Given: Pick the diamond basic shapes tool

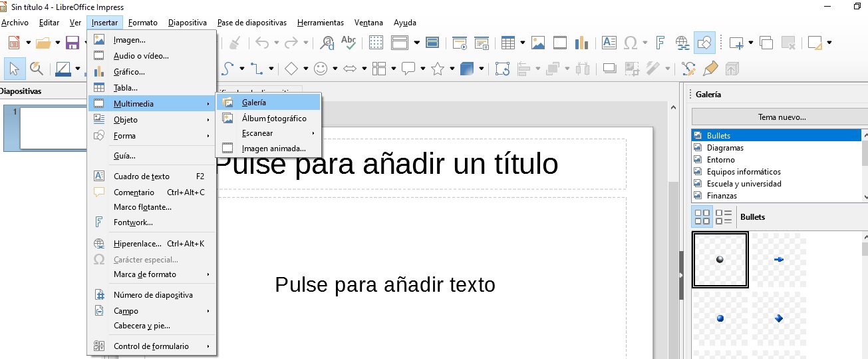Looking at the screenshot, I should (291, 69).
